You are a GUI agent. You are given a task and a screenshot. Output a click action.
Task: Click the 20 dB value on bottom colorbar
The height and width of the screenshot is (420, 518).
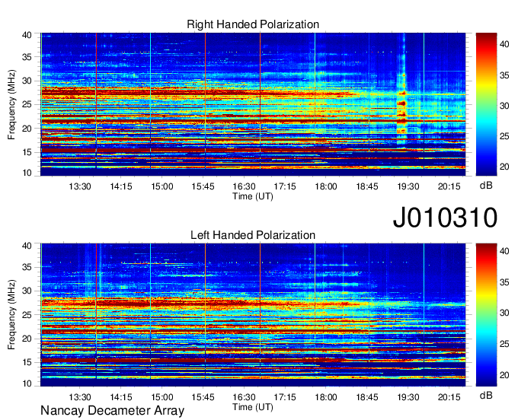point(504,375)
